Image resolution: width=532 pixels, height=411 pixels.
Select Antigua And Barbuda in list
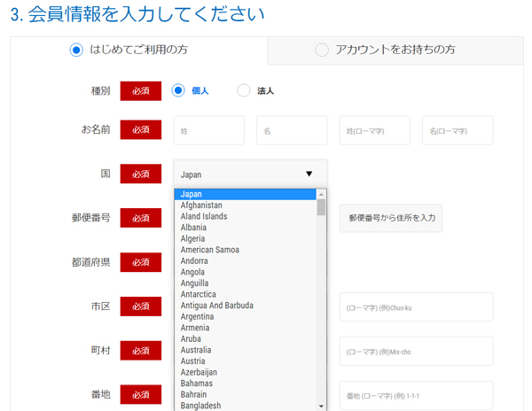245,306
